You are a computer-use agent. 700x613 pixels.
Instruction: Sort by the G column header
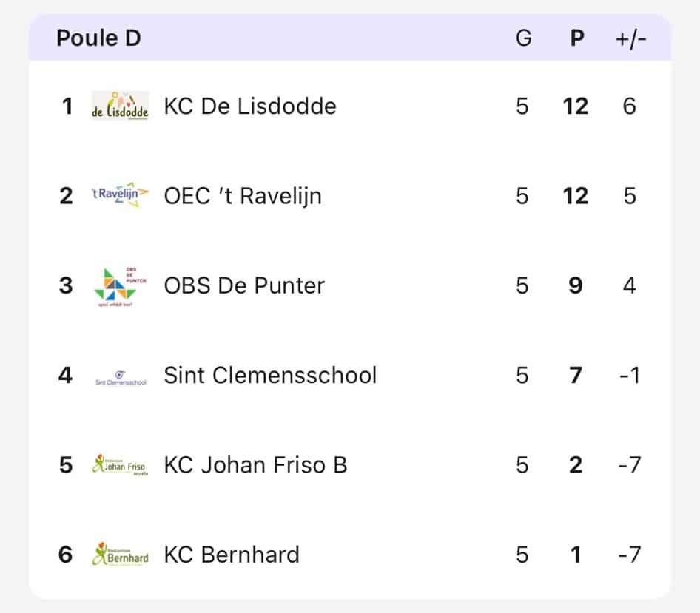coord(523,38)
